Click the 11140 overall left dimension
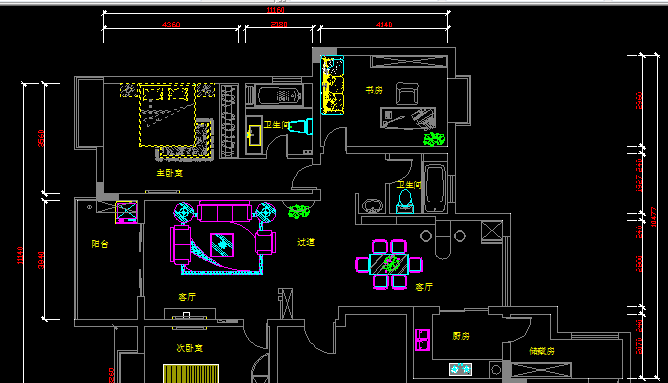The height and width of the screenshot is (383, 668). tap(20, 255)
